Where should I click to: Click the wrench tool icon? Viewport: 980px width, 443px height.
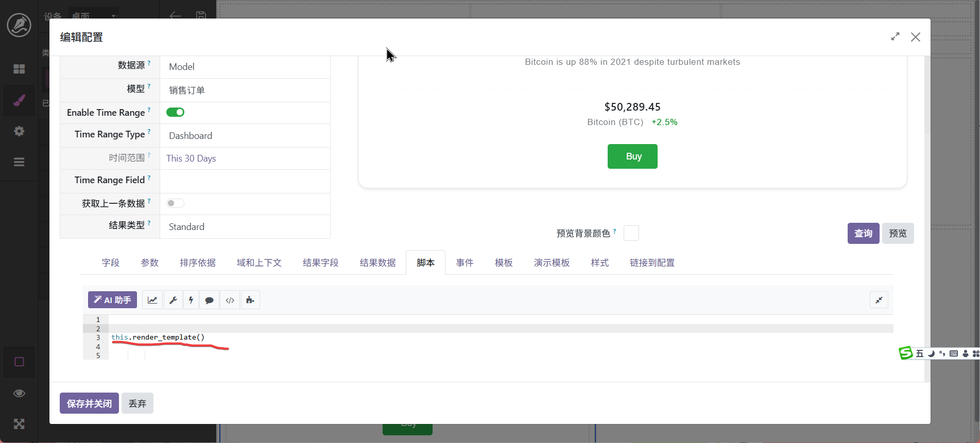(174, 300)
